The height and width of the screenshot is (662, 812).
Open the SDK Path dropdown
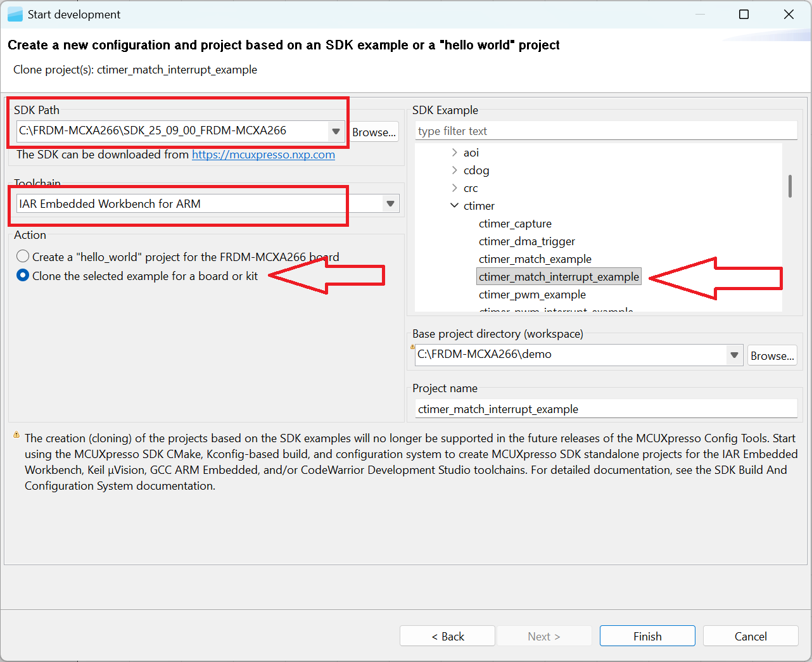[x=335, y=131]
